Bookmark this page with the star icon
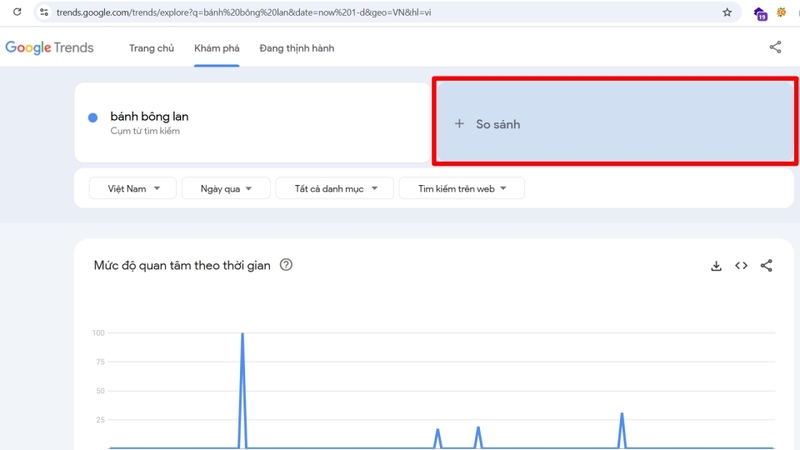 [727, 12]
